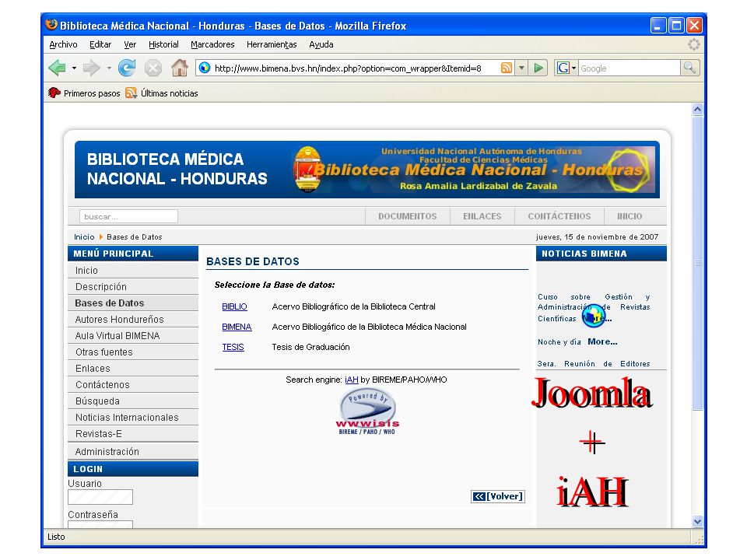
Task: Reload the page with the refresh icon
Action: pyautogui.click(x=127, y=68)
